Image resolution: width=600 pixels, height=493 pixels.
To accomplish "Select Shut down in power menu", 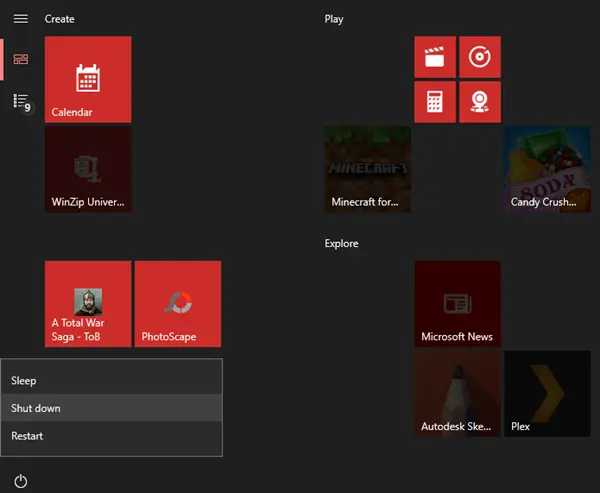I will pos(111,408).
